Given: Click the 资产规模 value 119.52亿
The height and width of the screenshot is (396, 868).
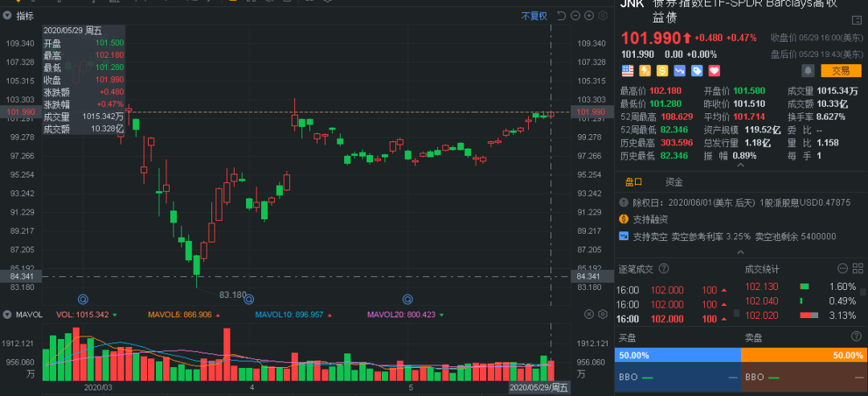Looking at the screenshot, I should (x=761, y=130).
